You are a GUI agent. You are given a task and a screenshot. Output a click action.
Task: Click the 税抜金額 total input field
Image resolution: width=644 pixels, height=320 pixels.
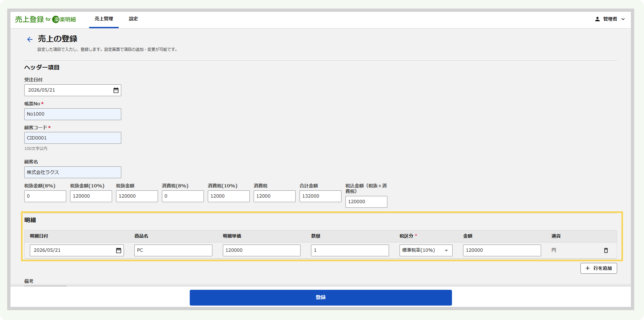point(137,196)
